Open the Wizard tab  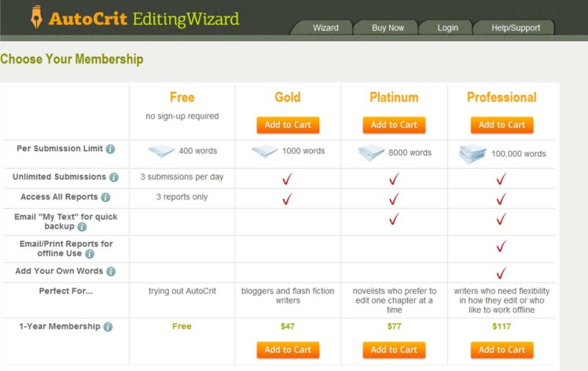(x=325, y=28)
